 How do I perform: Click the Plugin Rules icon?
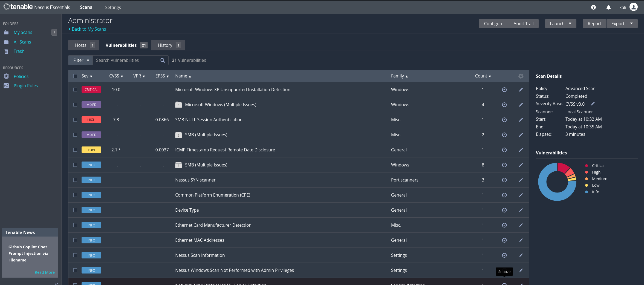(6, 86)
